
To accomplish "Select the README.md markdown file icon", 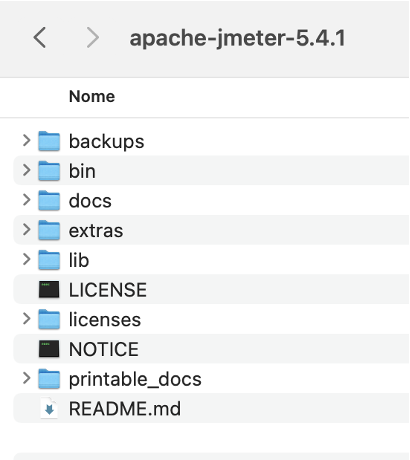I will pos(49,408).
